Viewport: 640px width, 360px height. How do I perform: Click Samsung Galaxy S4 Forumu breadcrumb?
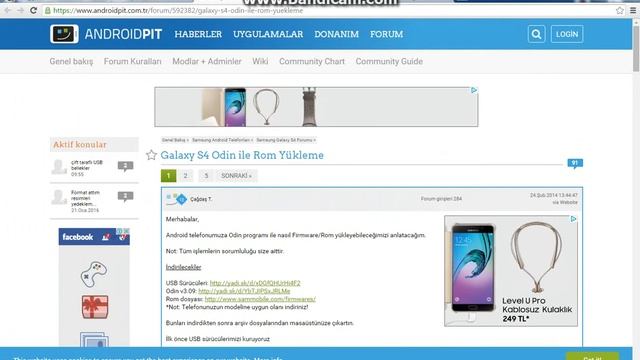tap(284, 140)
